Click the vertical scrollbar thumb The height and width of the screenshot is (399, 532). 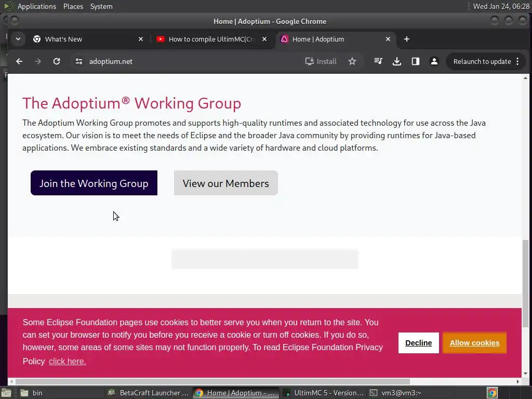tap(525, 284)
